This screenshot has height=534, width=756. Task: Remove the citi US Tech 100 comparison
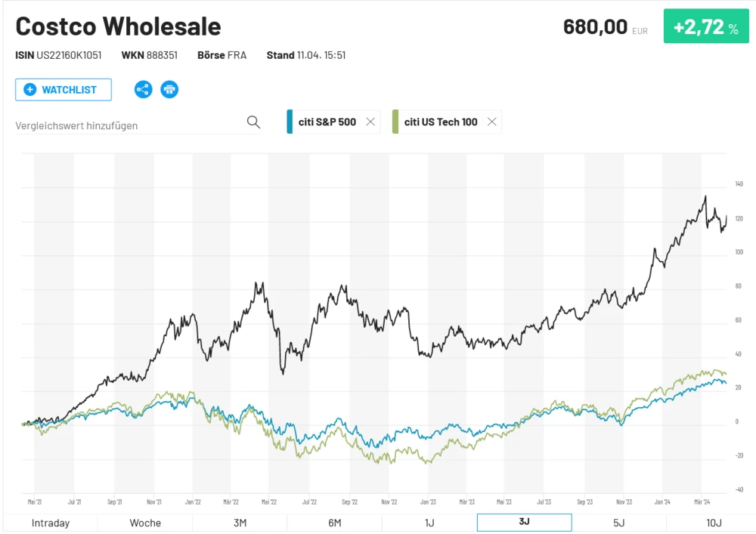pos(491,121)
